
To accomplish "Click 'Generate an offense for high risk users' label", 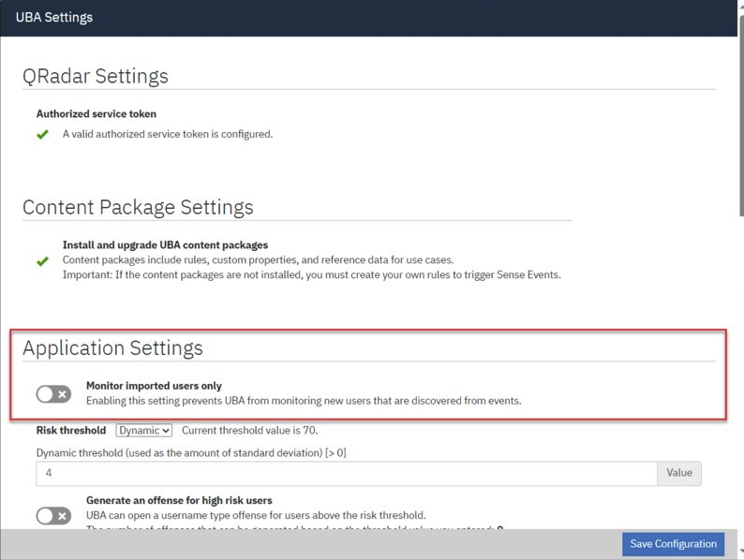I will (x=179, y=500).
